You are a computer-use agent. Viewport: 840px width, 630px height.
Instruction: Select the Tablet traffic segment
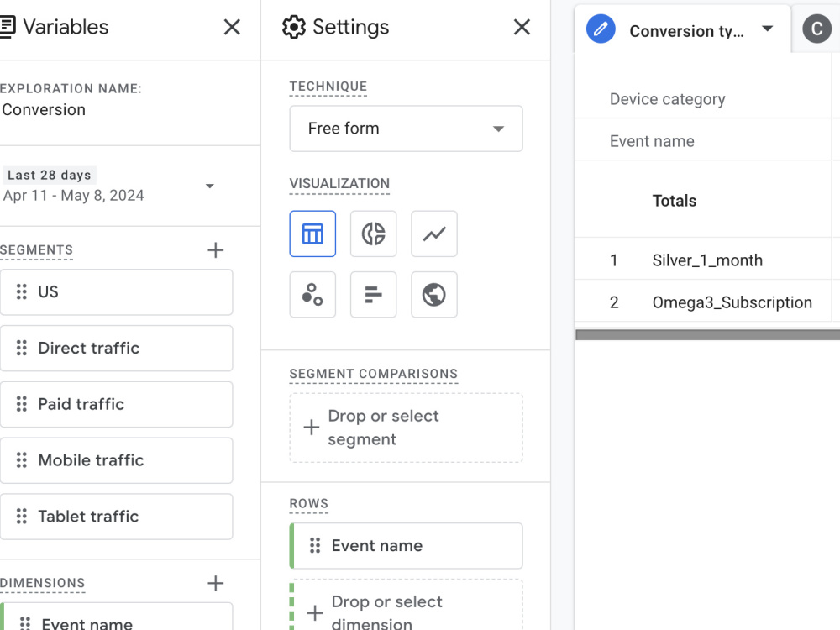[116, 517]
